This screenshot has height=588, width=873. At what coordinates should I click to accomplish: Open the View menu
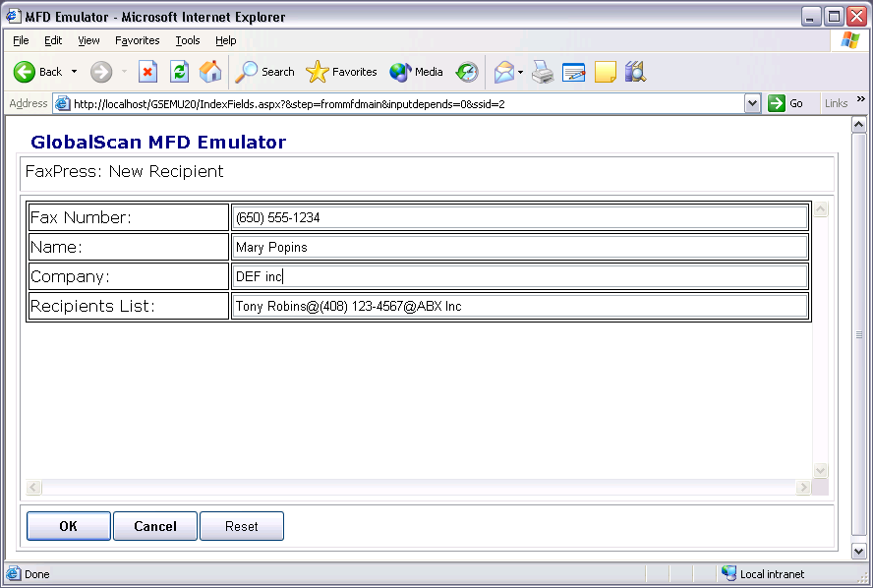click(88, 40)
